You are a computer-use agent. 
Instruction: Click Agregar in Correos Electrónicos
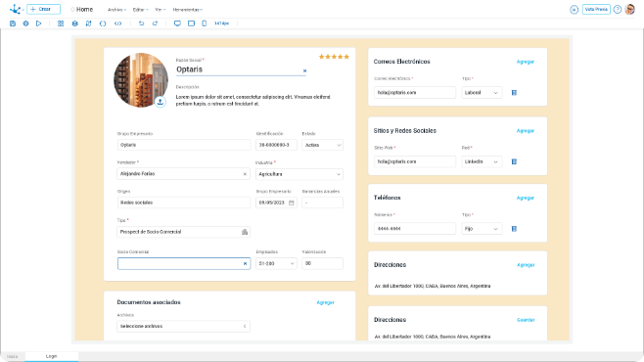pos(526,62)
